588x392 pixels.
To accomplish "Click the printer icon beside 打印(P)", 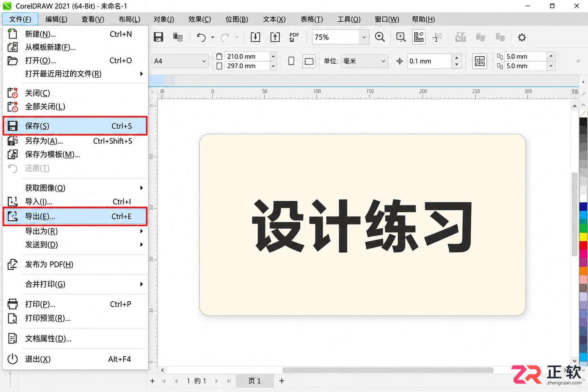I will pos(13,304).
